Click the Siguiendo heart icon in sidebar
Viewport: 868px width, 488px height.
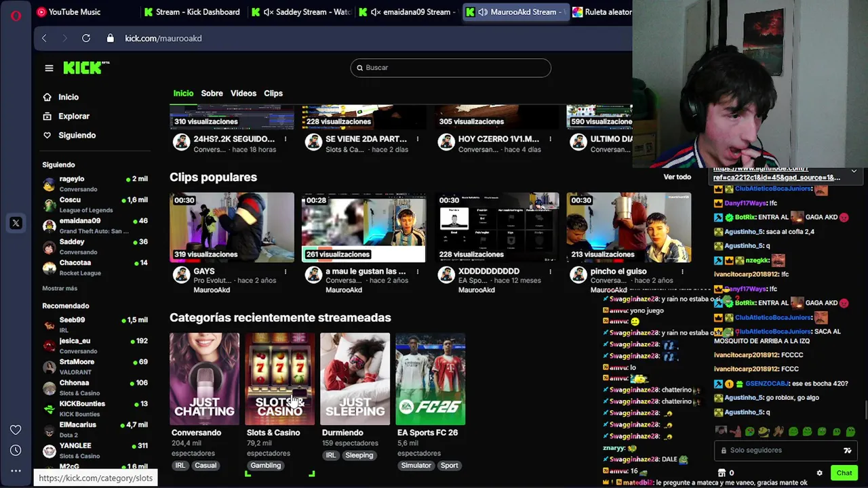(47, 135)
